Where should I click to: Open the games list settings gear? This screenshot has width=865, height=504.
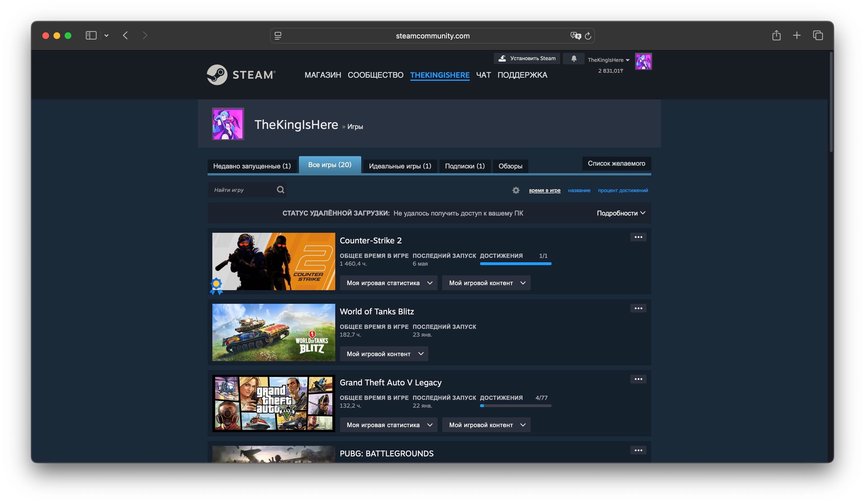(516, 190)
